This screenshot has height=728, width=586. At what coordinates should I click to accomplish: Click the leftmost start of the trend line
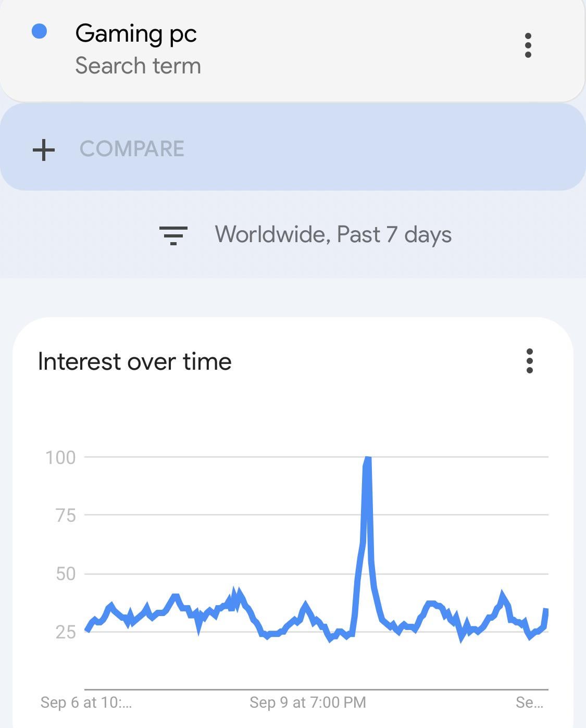(86, 630)
